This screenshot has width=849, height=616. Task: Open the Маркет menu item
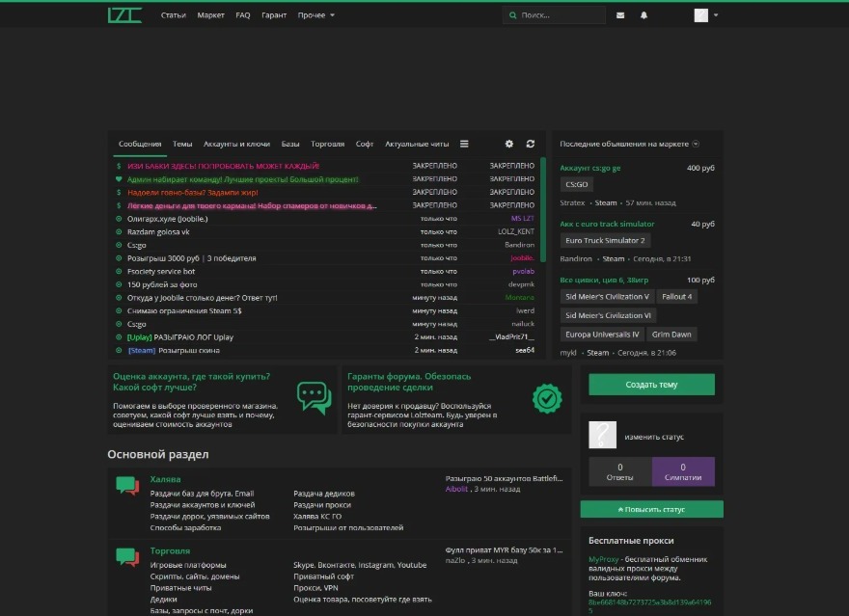pos(210,15)
